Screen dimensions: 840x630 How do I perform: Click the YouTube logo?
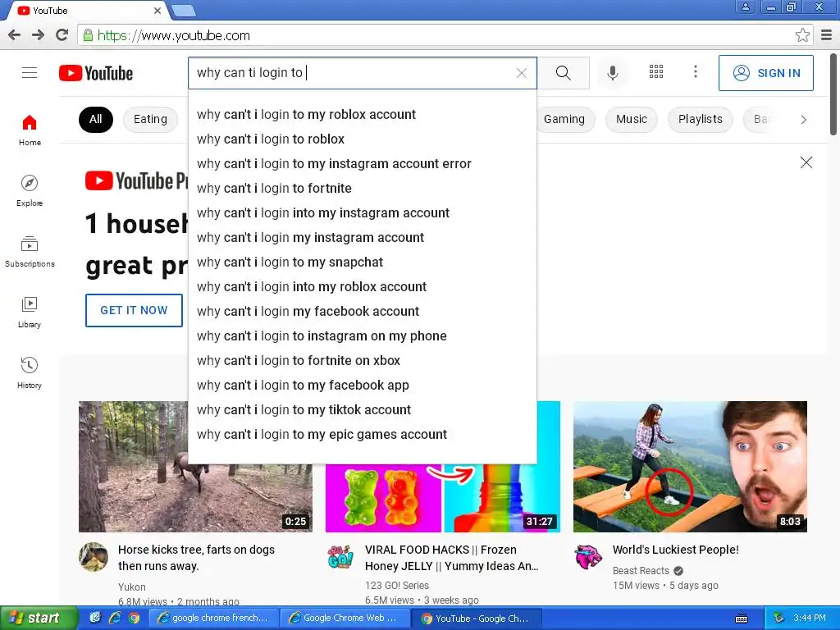click(x=96, y=73)
